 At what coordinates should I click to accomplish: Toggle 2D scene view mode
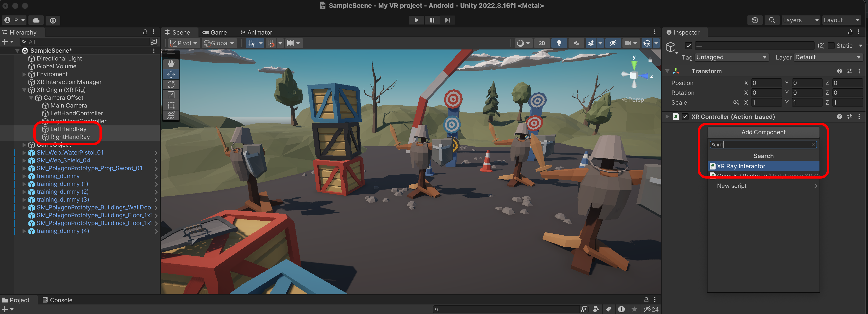tap(542, 43)
